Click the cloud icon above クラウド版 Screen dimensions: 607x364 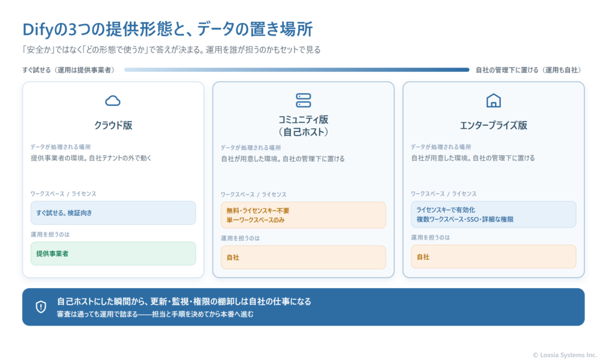113,101
